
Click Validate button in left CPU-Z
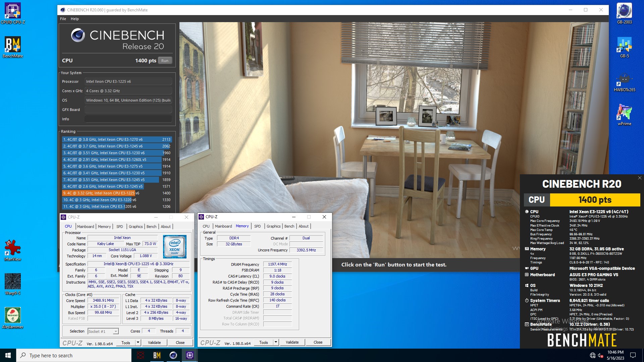154,343
